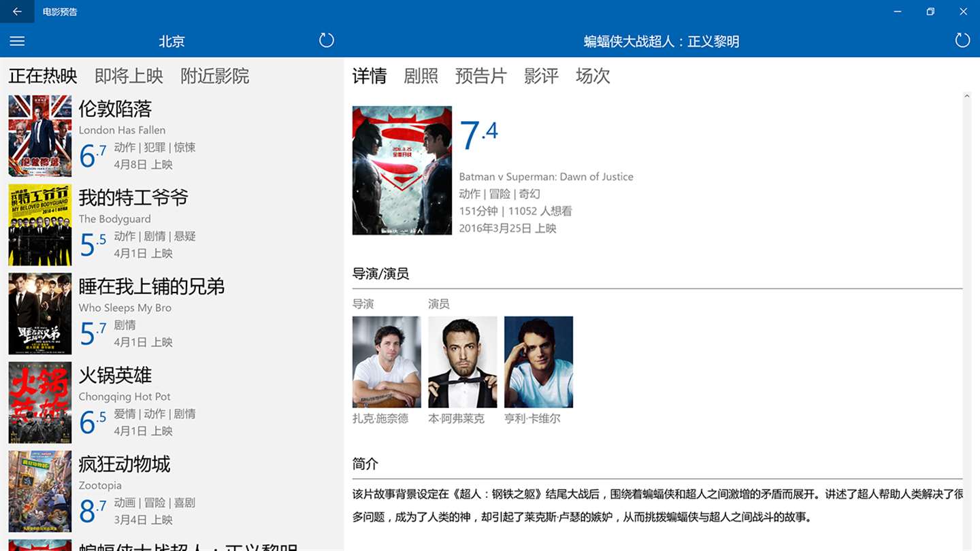
Task: Open Who Sleeps My Bro poster
Action: pos(40,314)
